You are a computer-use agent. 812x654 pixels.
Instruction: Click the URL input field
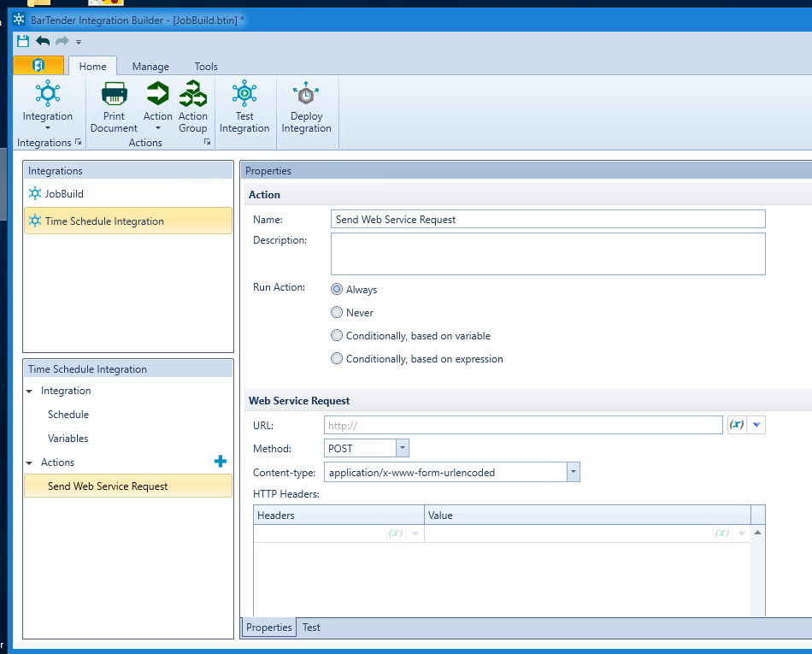tap(523, 425)
